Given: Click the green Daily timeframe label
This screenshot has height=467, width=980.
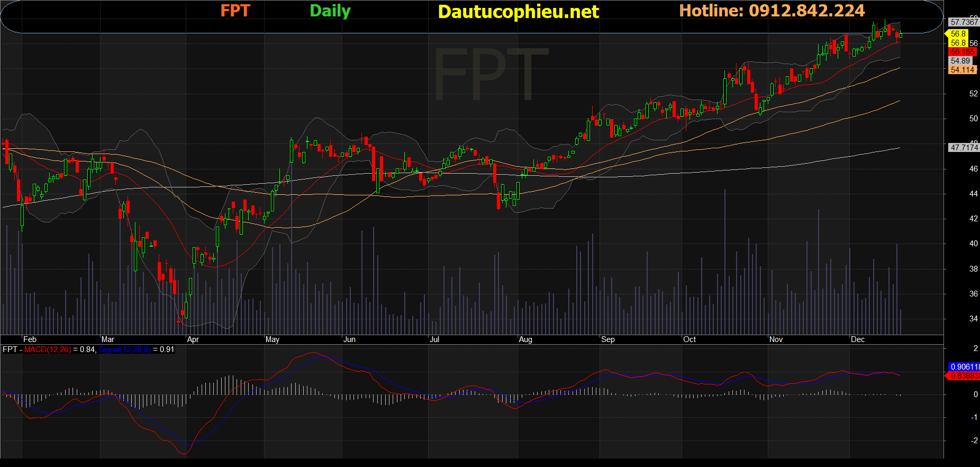Looking at the screenshot, I should tap(330, 11).
